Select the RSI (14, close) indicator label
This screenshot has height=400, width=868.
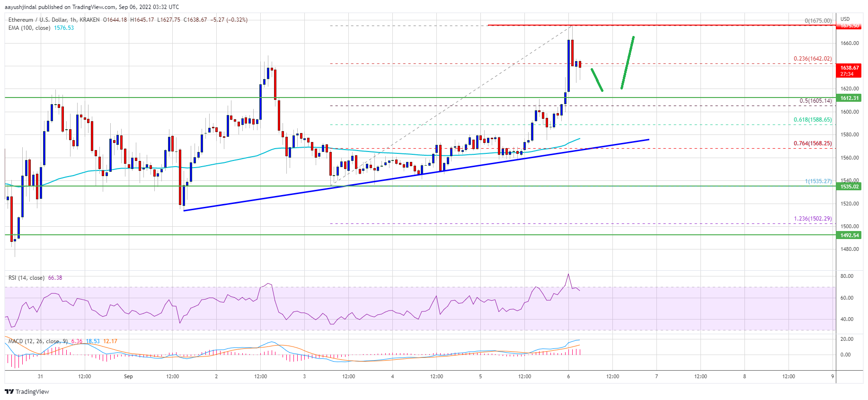[27, 278]
